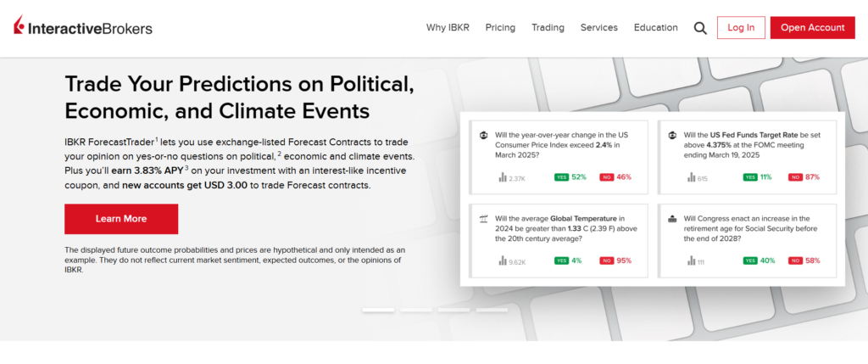Select NO badge at 58% on Congress card
Viewport: 868px width, 364px height.
pyautogui.click(x=795, y=260)
